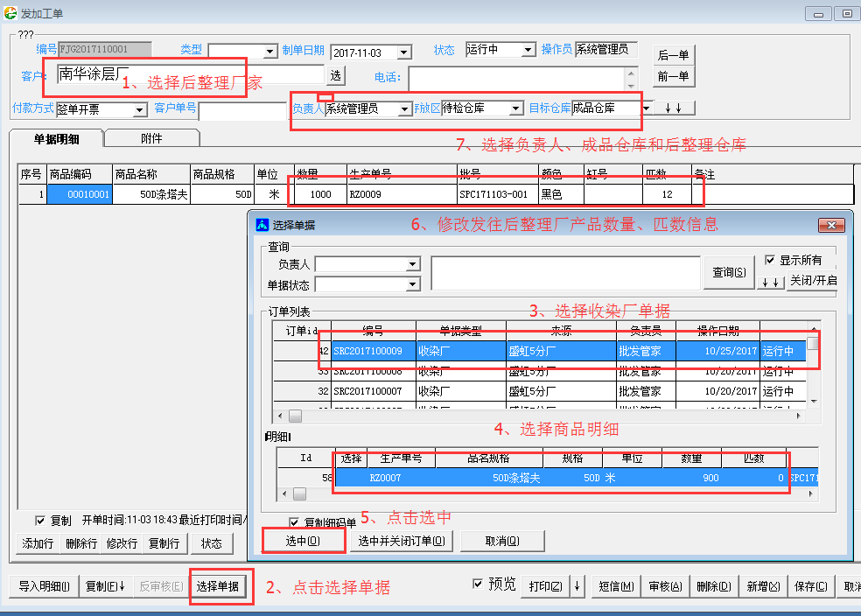Viewport: 861px width, 616px height.
Task: Open the 负责人 dropdown in query dialog
Action: 412,264
